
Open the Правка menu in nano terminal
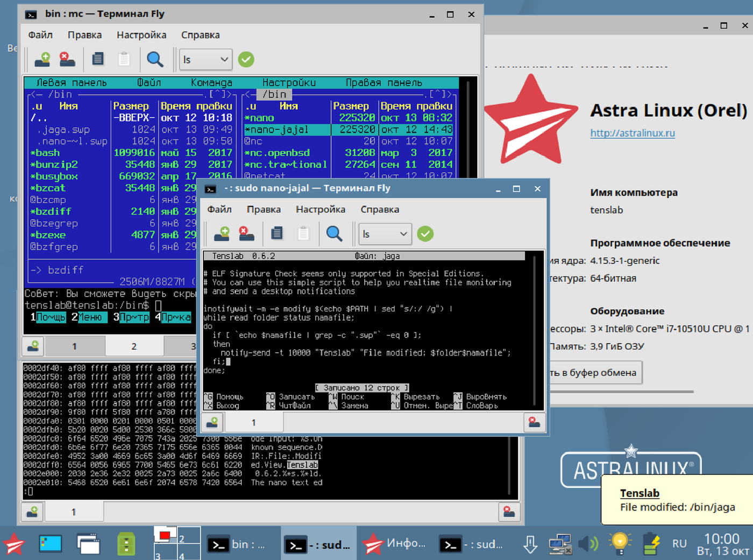click(263, 209)
